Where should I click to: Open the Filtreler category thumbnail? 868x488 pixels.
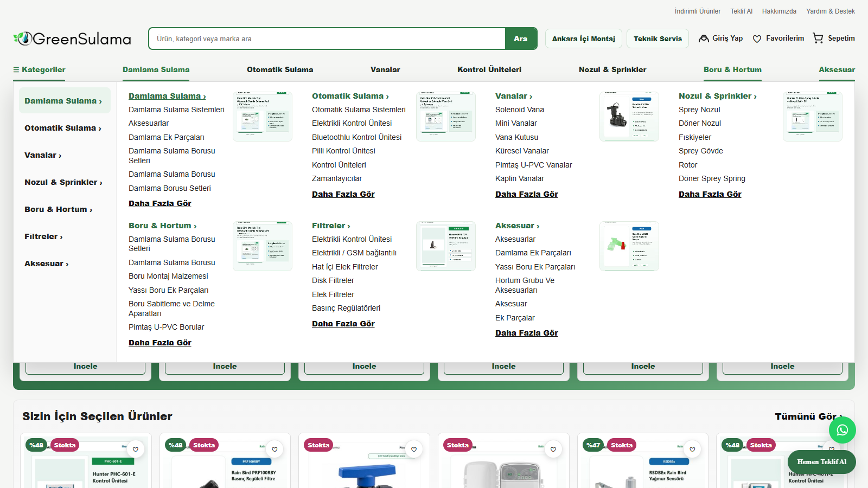446,246
